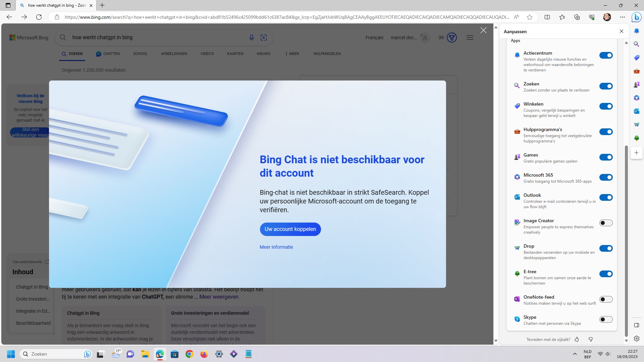Screen dimensions: 644x362
Task: Click the browser address bar URL
Action: pyautogui.click(x=287, y=17)
